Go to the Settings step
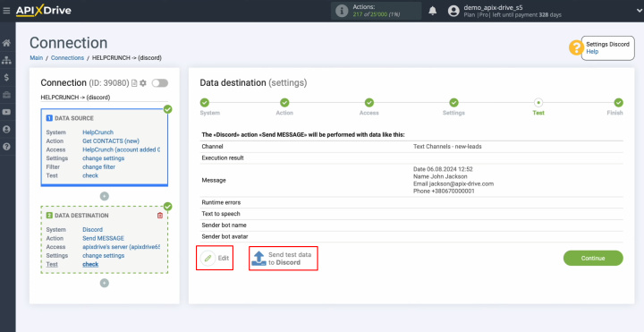The width and height of the screenshot is (644, 332). coord(453,103)
